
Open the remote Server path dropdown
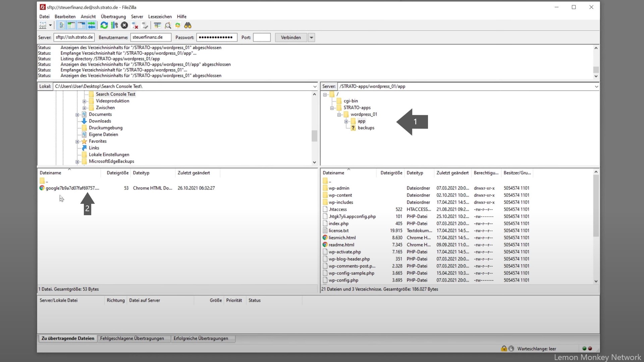click(596, 86)
